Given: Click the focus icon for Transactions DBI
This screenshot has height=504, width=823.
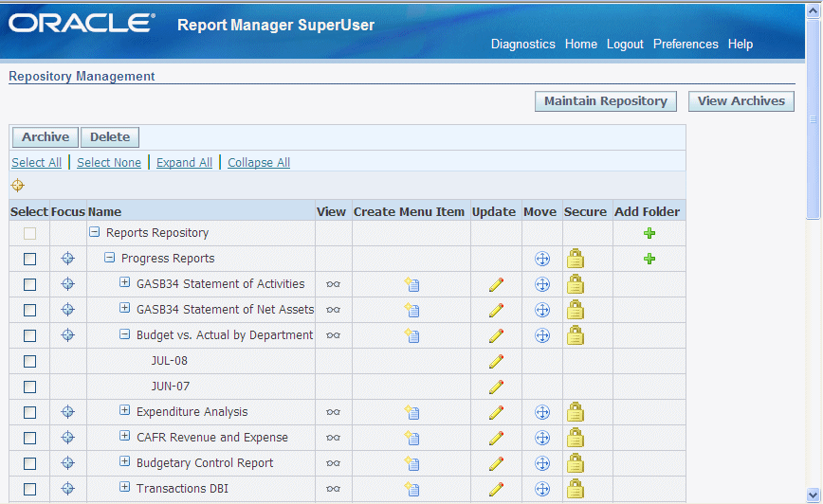Looking at the screenshot, I should (x=67, y=488).
